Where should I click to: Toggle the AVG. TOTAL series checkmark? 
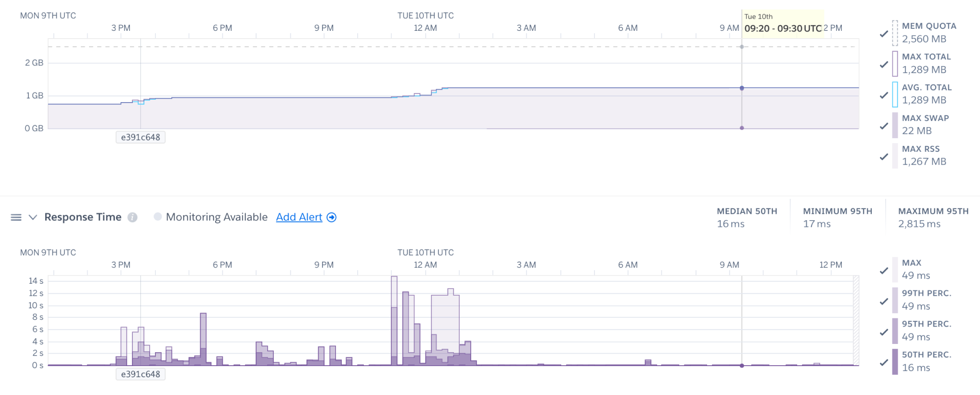coord(884,95)
